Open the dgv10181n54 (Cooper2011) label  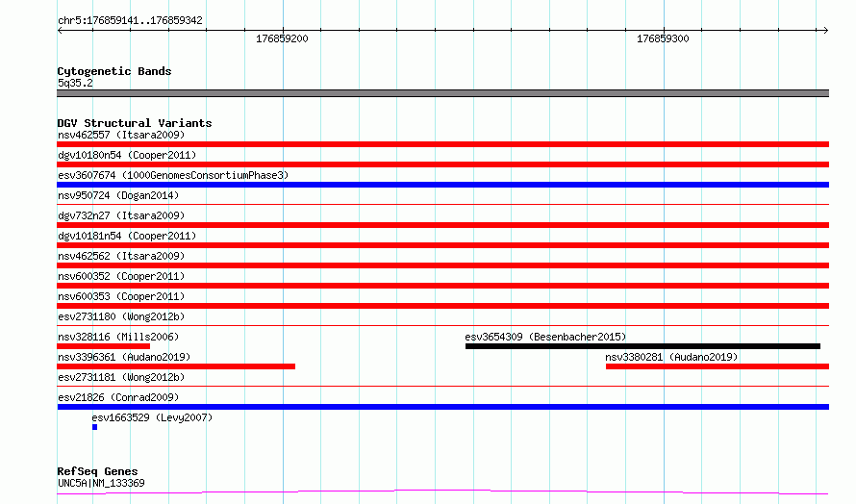[127, 236]
